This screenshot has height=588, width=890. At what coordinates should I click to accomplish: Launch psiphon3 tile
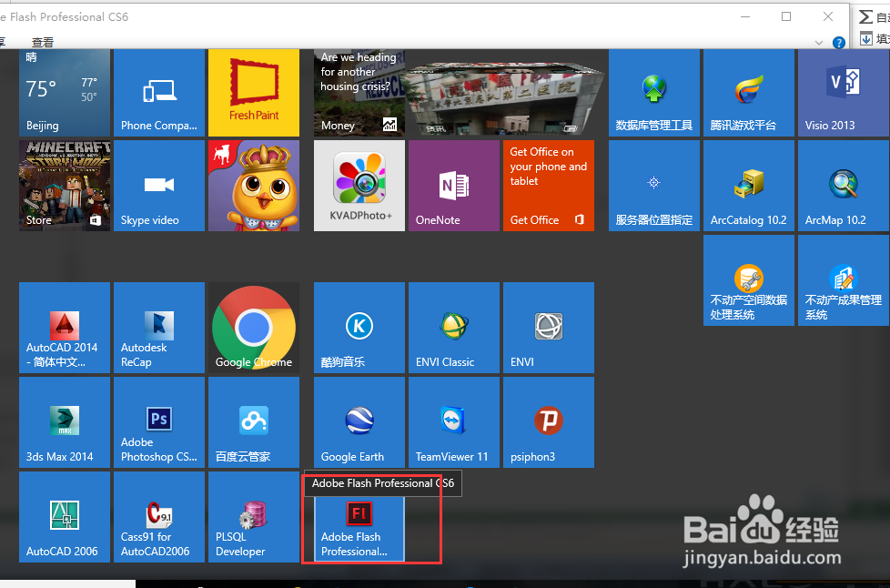[549, 422]
